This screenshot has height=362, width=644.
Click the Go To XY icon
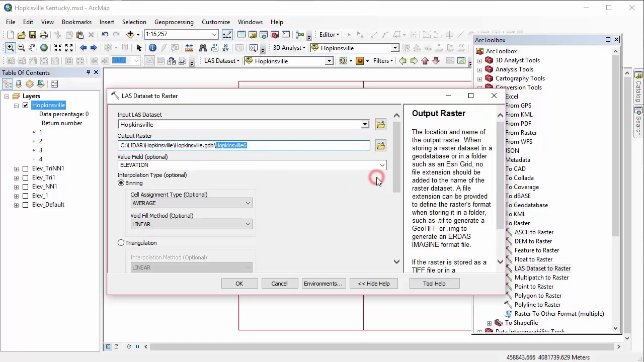point(225,48)
